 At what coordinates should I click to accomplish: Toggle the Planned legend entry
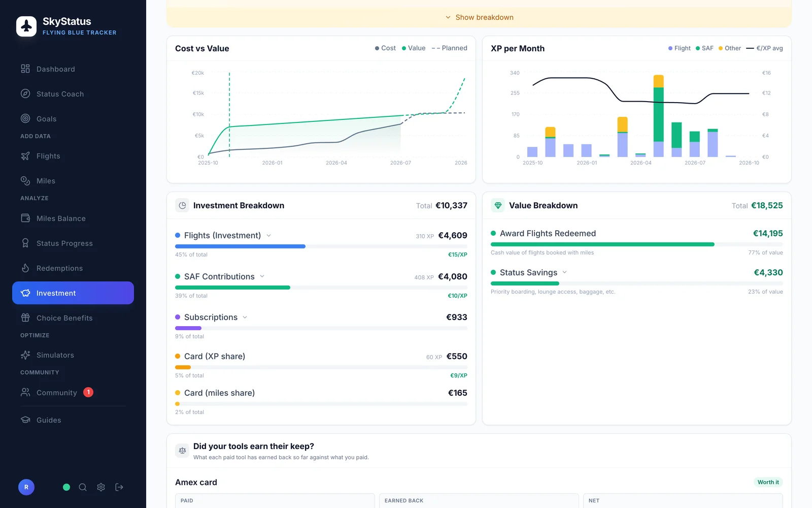(449, 48)
